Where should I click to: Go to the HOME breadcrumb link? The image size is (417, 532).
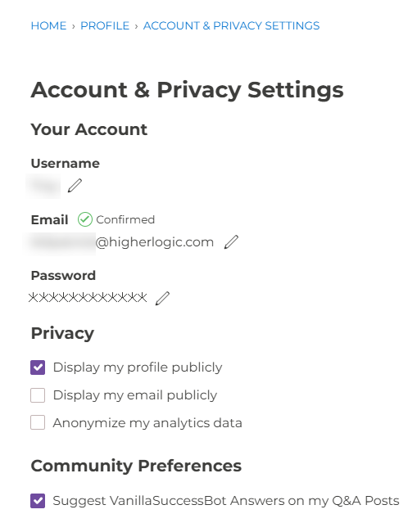click(48, 26)
